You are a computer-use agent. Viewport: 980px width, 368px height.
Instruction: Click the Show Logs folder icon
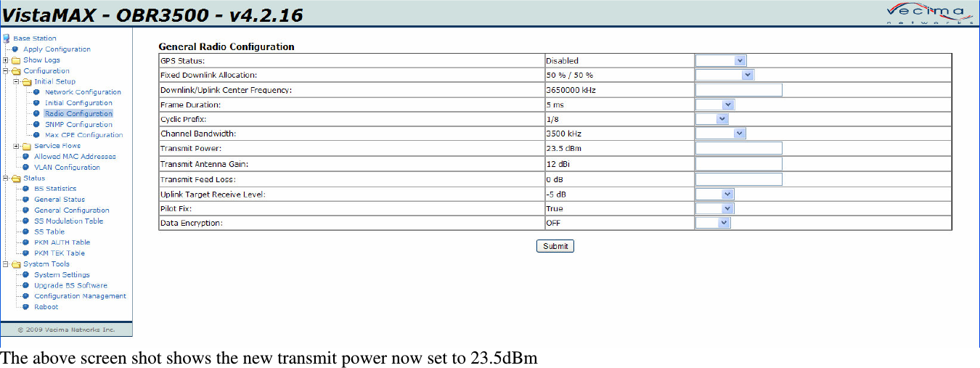[16, 60]
